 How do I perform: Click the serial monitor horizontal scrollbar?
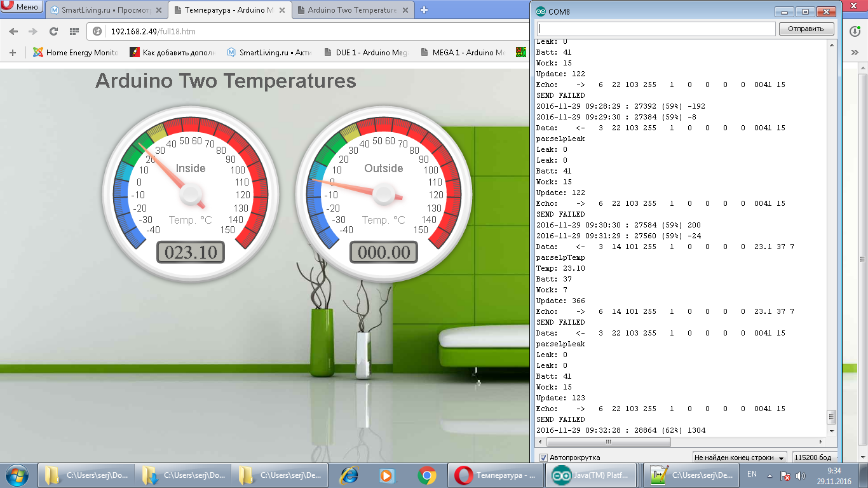[x=608, y=442]
